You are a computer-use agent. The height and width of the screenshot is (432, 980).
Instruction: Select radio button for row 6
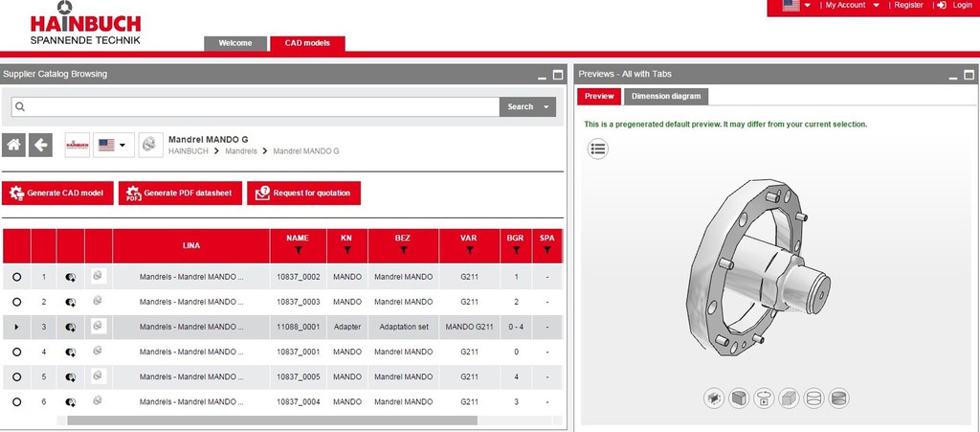click(17, 402)
